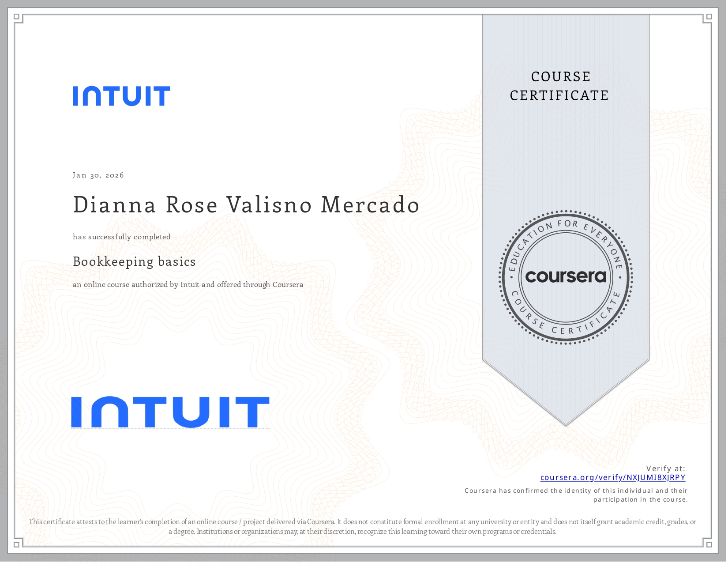The width and height of the screenshot is (728, 563).
Task: Click the small Intuit logo above the date
Action: [x=121, y=96]
